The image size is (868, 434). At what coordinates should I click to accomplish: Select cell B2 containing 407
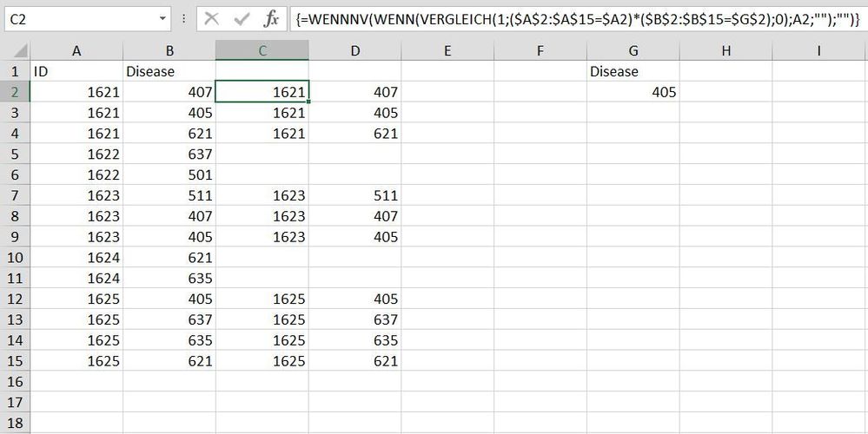click(169, 92)
